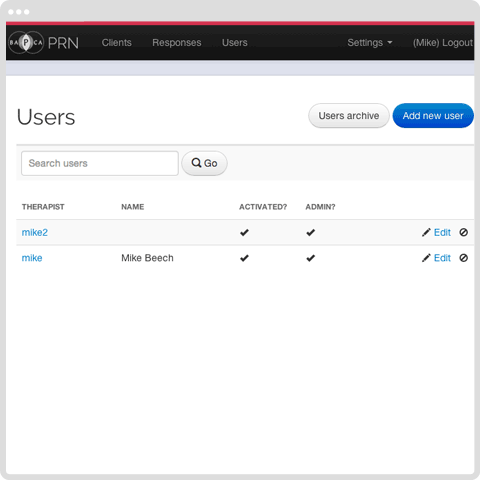This screenshot has width=480, height=480.
Task: Click the magnifier icon on Go button
Action: point(196,163)
